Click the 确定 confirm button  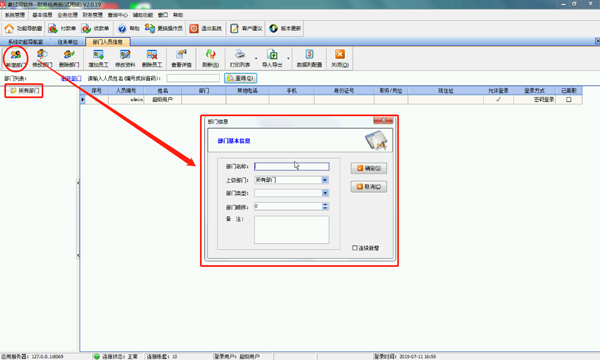coord(368,168)
